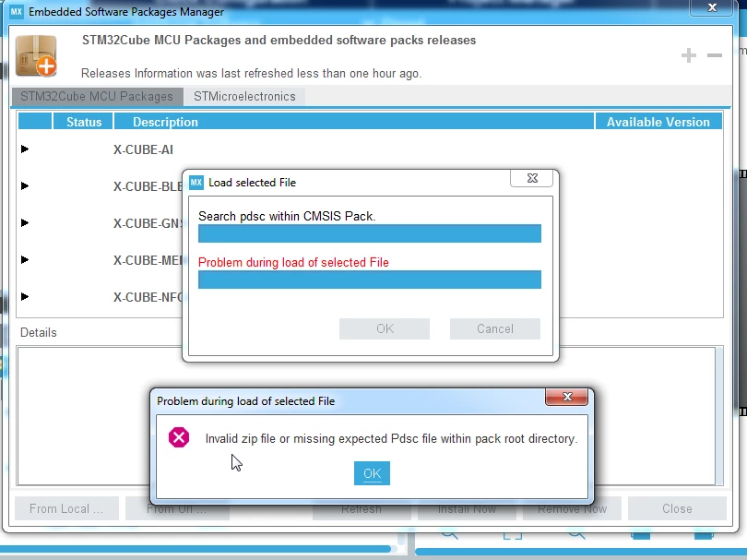Click the 'Search pdsc within CMSIS Pack' progress bar
This screenshot has width=747, height=560.
tap(370, 233)
